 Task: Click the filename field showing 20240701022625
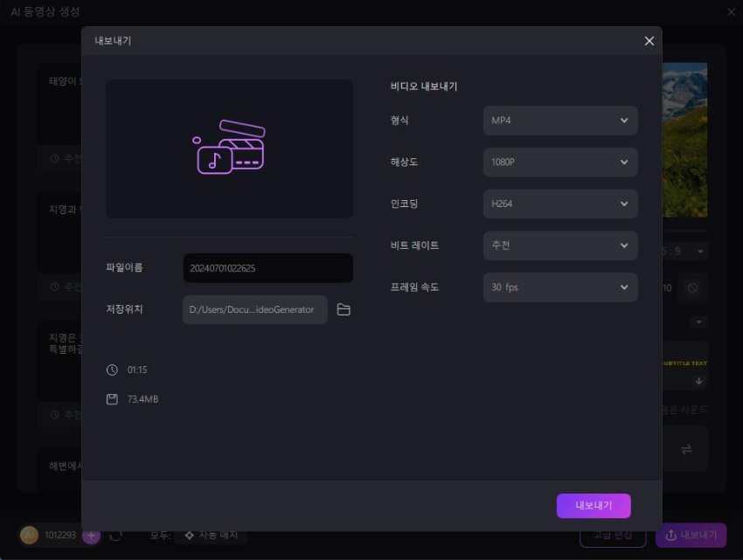(267, 267)
